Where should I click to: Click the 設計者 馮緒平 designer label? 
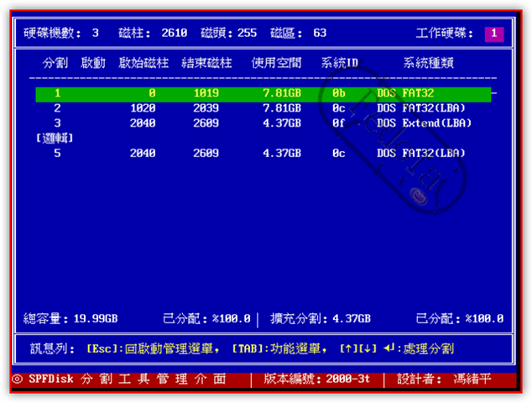[452, 379]
